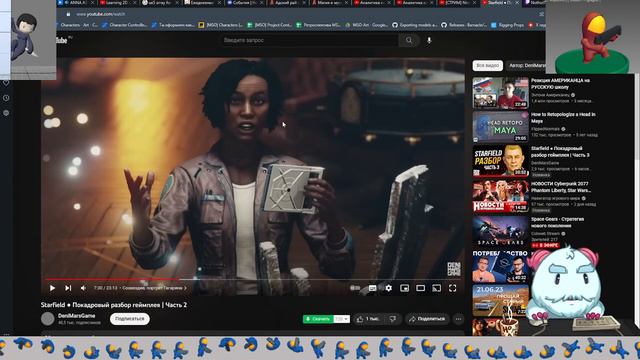This screenshot has height=360, width=640.
Task: Toggle autoplay switch in player controls
Action: pyautogui.click(x=355, y=288)
